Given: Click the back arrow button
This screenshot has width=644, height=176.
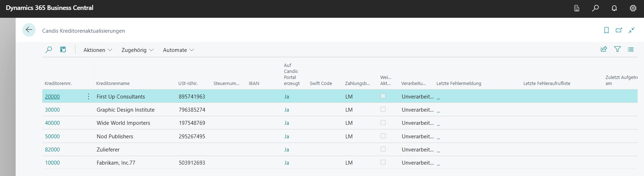Looking at the screenshot, I should point(29,30).
